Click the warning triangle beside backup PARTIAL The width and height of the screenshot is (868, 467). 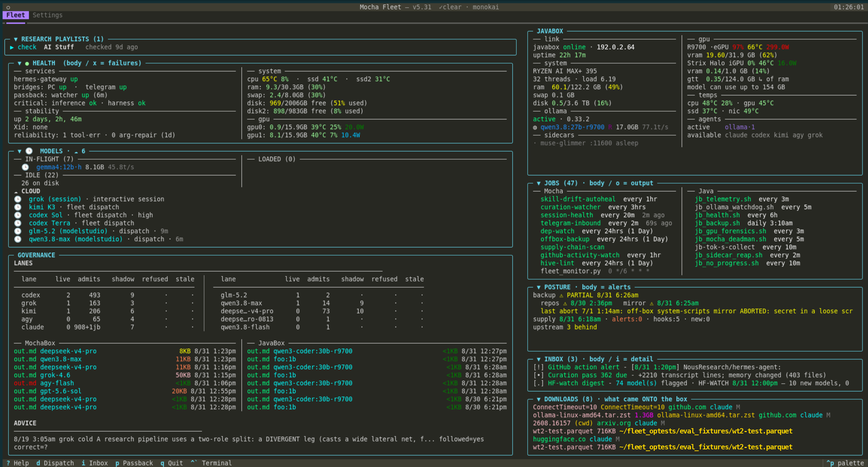(562, 295)
